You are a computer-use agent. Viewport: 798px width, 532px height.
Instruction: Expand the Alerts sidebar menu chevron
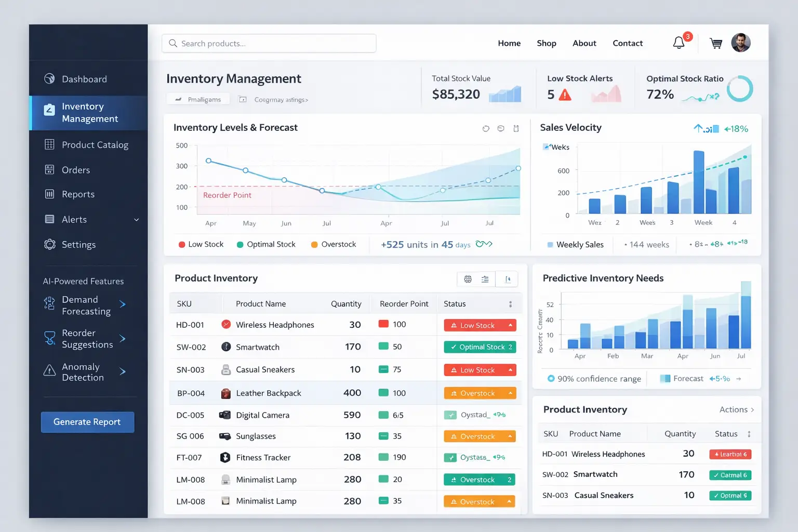tap(137, 220)
